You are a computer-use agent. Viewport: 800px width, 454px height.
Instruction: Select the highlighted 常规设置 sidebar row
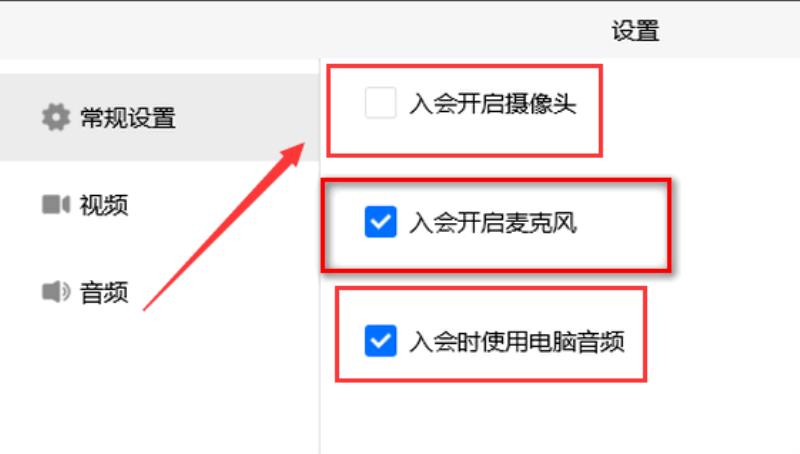coord(159,117)
